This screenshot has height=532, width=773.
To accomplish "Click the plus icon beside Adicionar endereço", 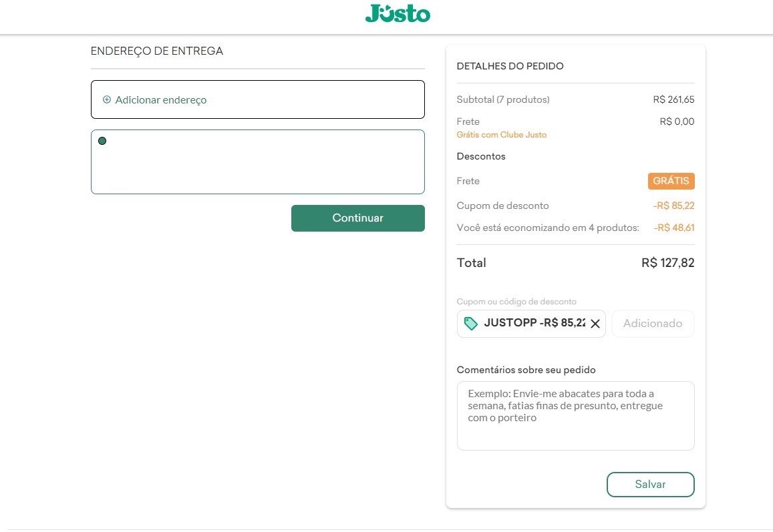I will point(106,99).
